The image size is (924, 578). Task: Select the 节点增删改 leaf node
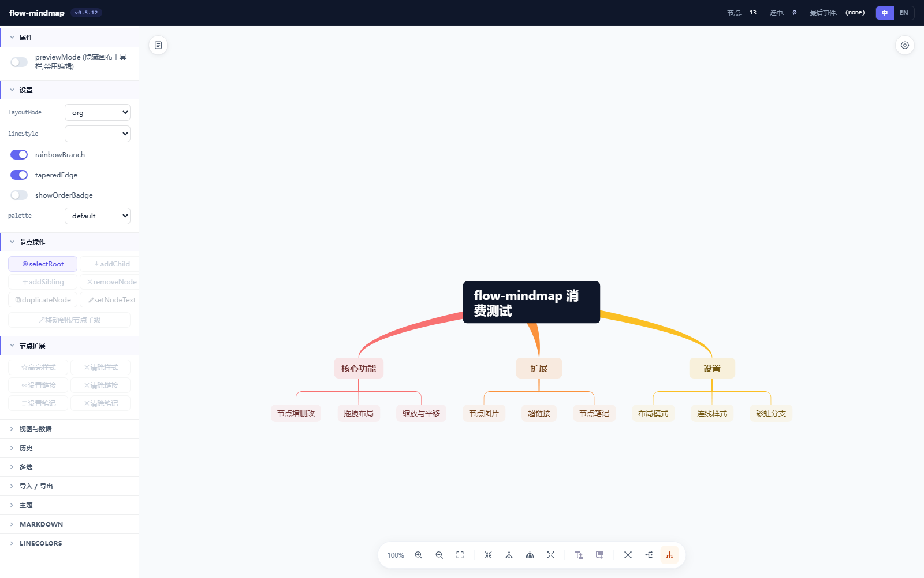pyautogui.click(x=296, y=413)
